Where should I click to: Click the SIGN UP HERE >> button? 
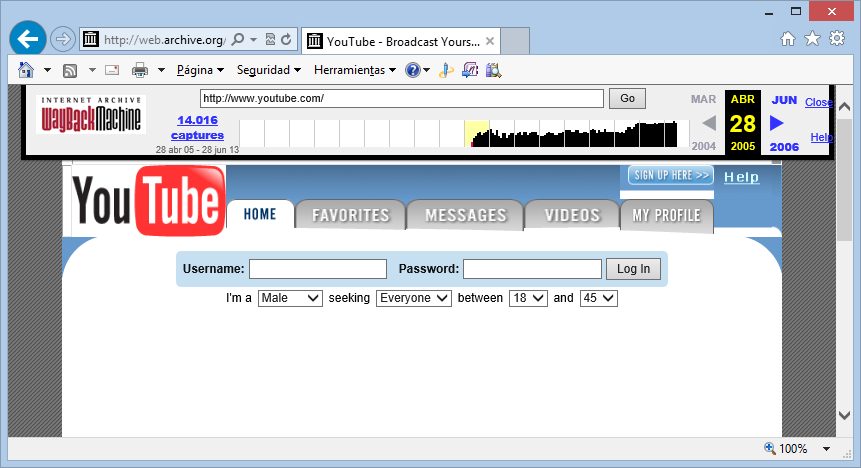671,175
